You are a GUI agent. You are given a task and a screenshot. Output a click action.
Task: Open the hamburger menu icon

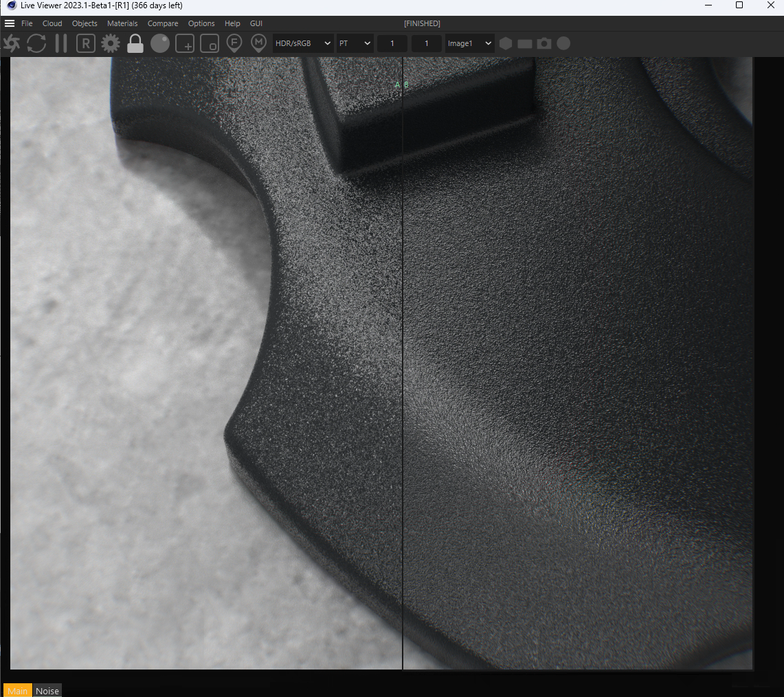pos(10,23)
